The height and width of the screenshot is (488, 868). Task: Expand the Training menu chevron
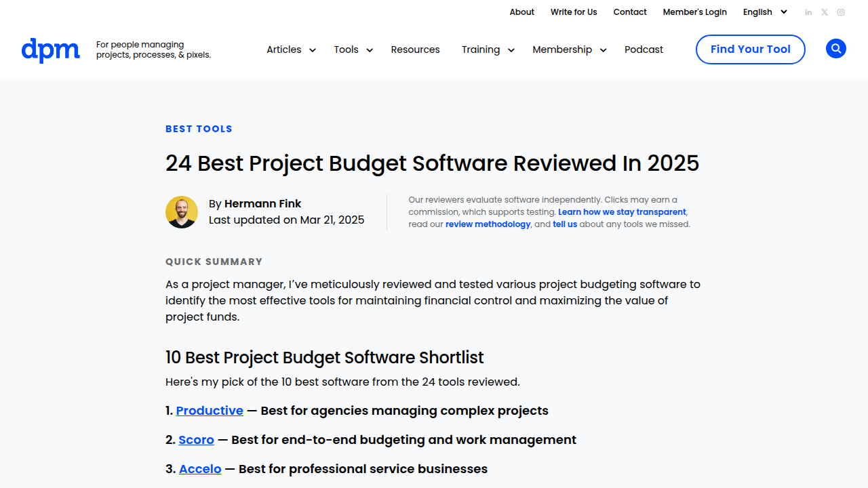[x=511, y=50]
